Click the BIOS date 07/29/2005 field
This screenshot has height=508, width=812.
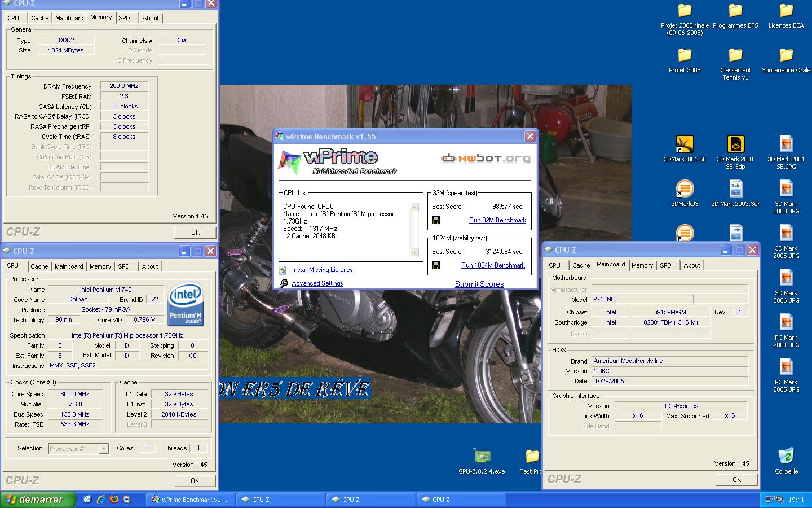coord(669,381)
